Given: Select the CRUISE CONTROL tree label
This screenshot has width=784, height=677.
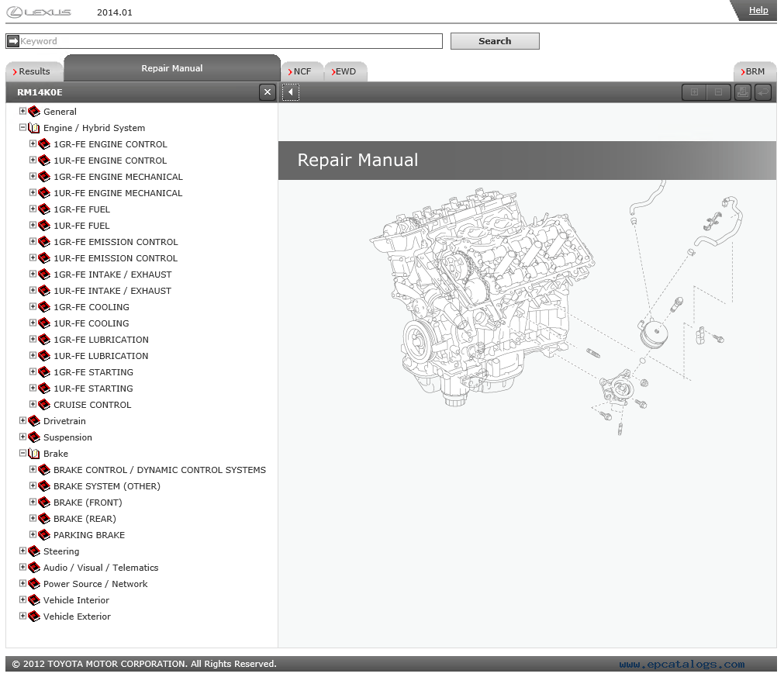Looking at the screenshot, I should pos(92,405).
